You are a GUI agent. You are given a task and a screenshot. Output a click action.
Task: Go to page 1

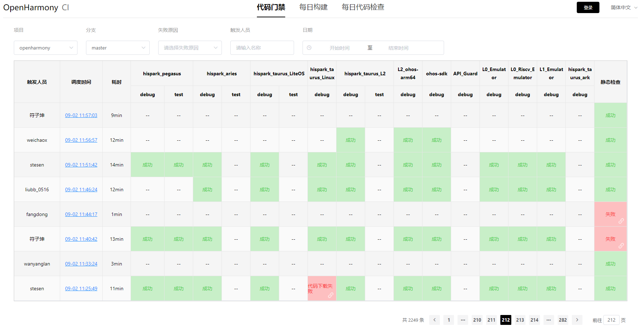coord(449,320)
